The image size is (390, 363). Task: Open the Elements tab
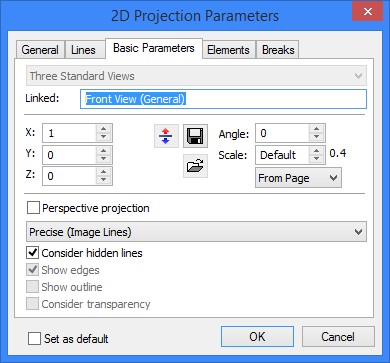click(228, 50)
